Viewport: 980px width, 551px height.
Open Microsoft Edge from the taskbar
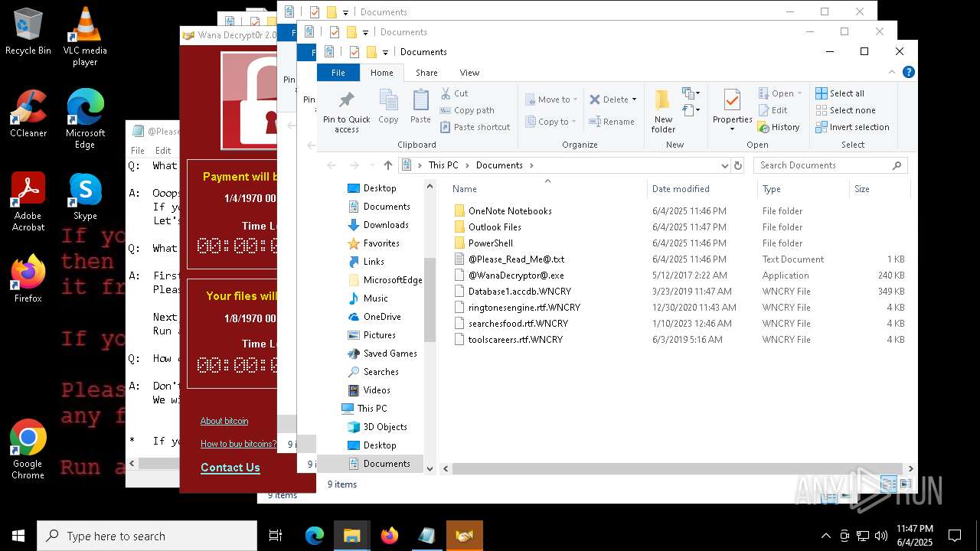tap(315, 536)
